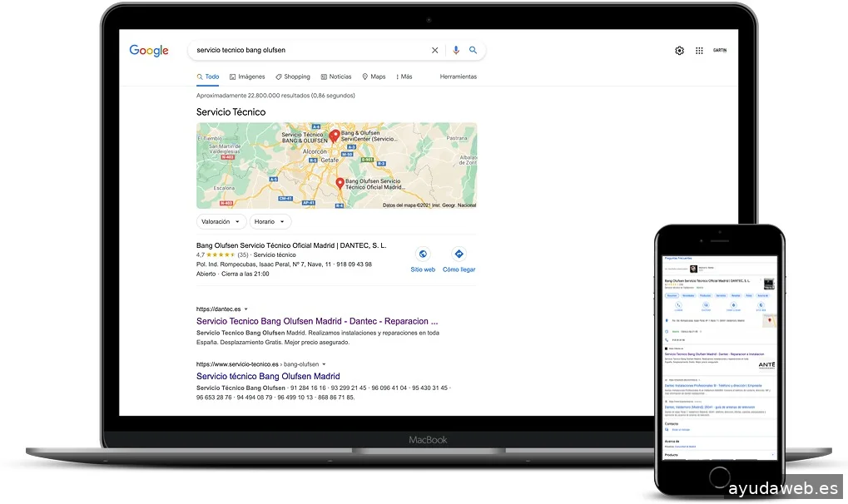Image resolution: width=848 pixels, height=504 pixels.
Task: Open the Google apps grid
Action: point(699,51)
